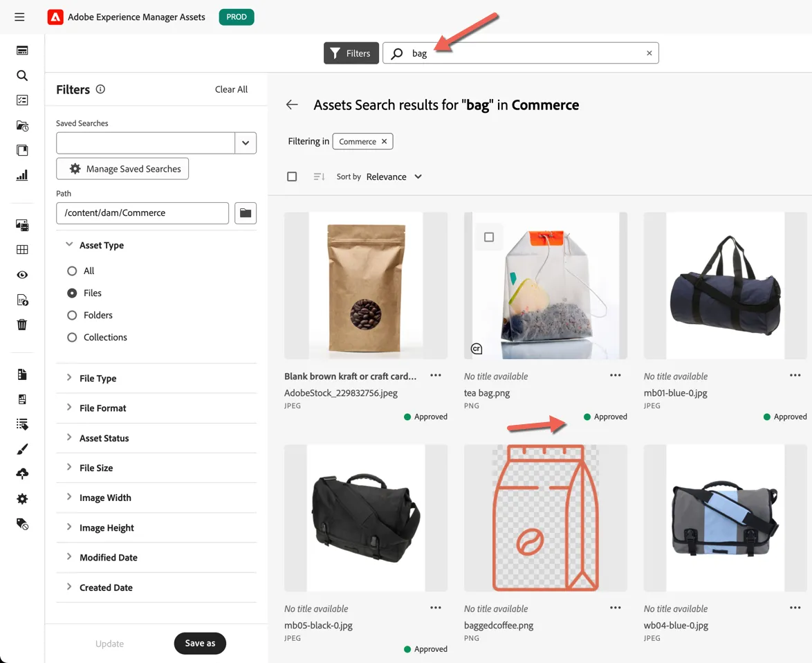The image size is (812, 663).
Task: Select the Files asset type radio
Action: pos(72,293)
